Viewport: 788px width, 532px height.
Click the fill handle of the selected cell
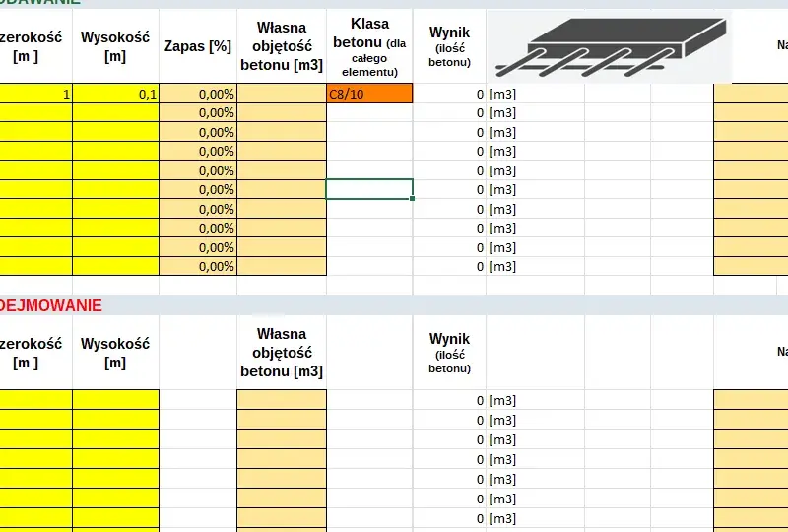(412, 199)
